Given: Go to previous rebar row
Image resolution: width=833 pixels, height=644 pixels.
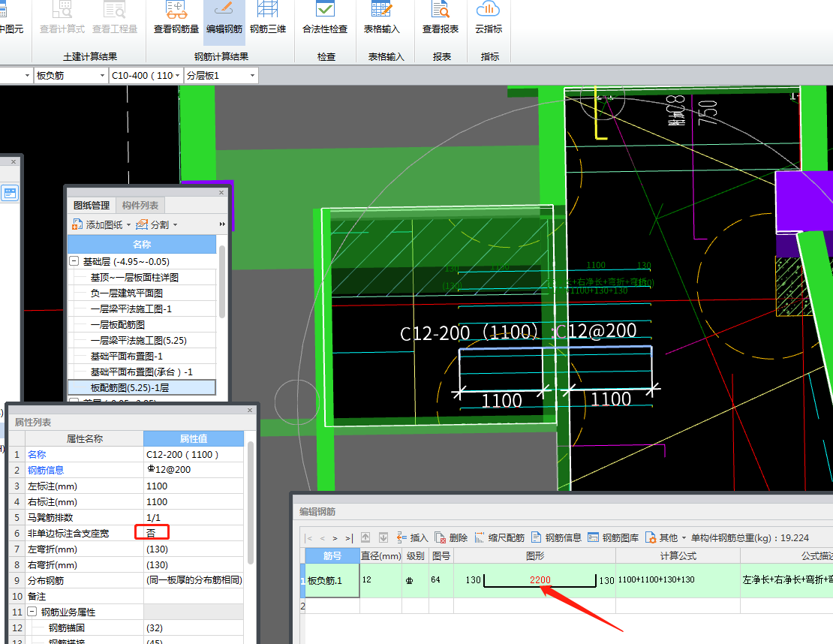Looking at the screenshot, I should pos(322,538).
